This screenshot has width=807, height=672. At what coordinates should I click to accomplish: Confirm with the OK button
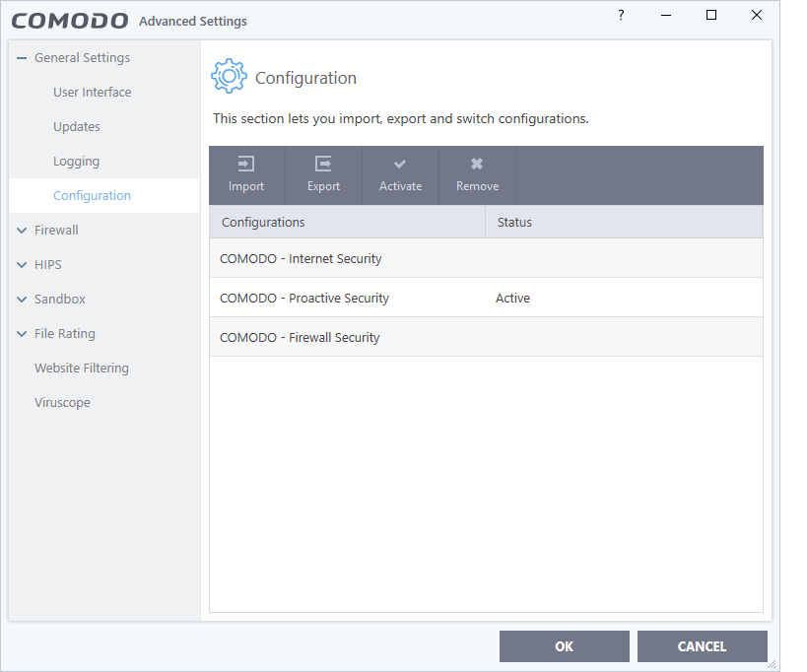pos(564,646)
